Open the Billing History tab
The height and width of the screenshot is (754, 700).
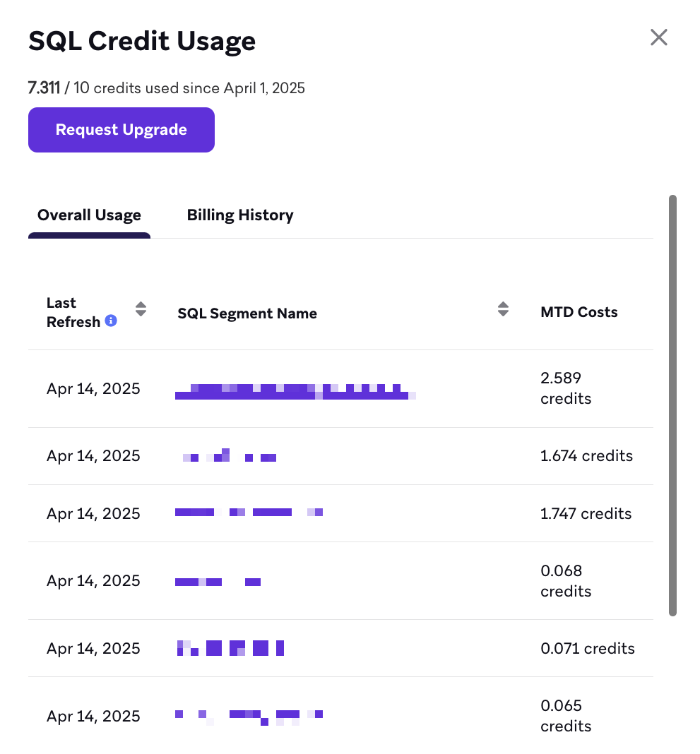tap(240, 215)
